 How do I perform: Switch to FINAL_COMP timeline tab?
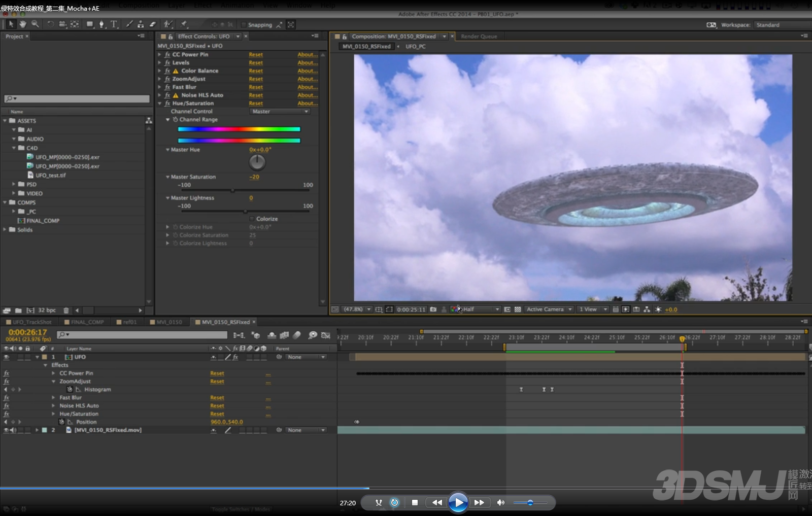[85, 322]
